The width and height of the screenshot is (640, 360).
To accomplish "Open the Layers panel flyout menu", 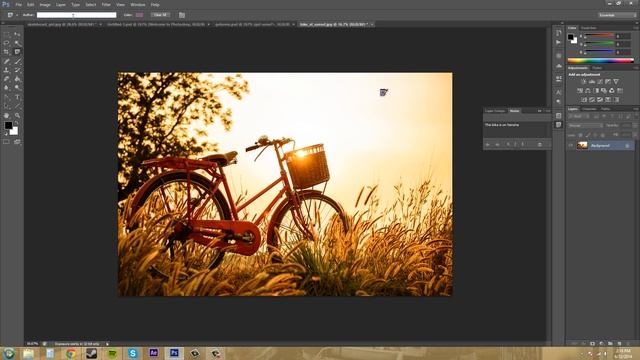I will (636, 109).
